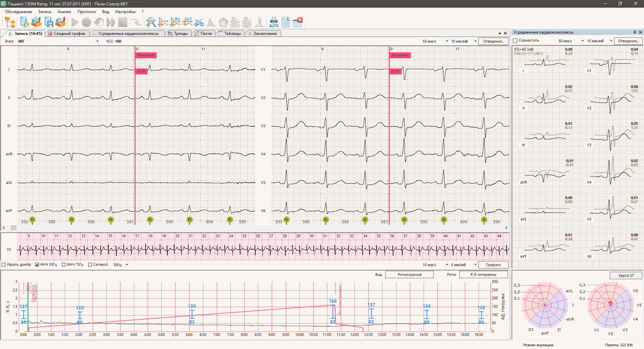This screenshot has height=349, width=644.
Task: Click the averaged complex Av icon
Action: point(175,22)
